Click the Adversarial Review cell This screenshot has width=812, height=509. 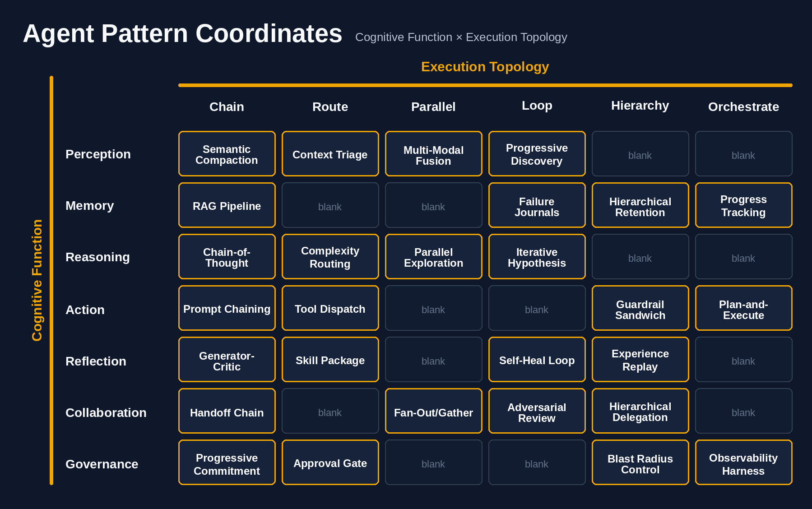[x=537, y=411]
